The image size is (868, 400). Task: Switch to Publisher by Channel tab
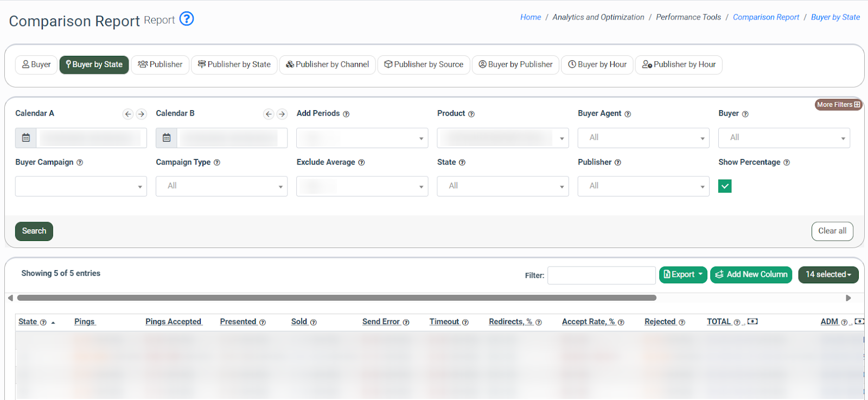tap(327, 65)
